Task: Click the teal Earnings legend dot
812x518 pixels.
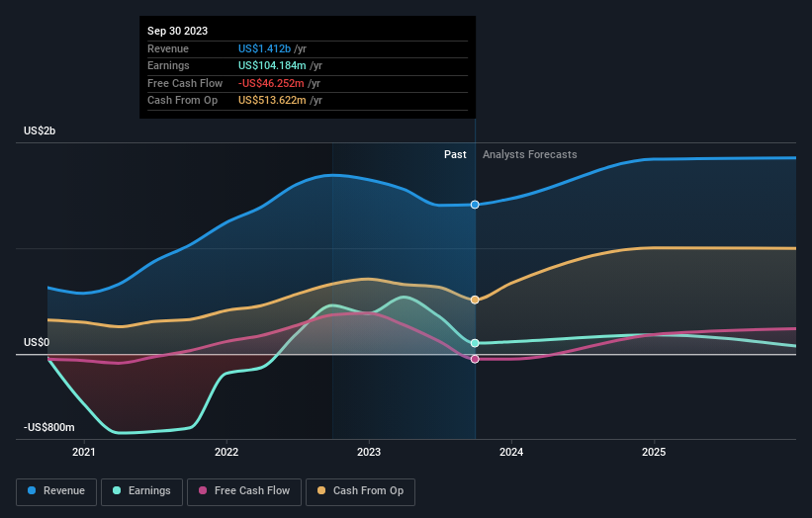Action: [117, 490]
